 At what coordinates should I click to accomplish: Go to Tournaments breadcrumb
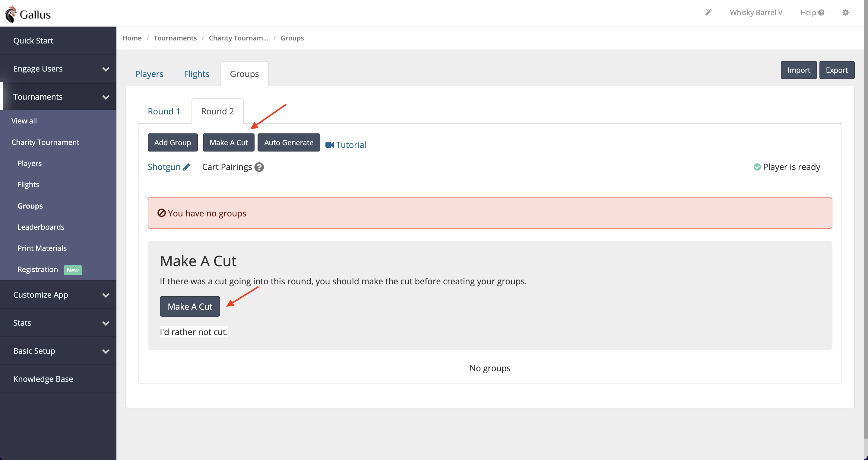click(x=175, y=38)
